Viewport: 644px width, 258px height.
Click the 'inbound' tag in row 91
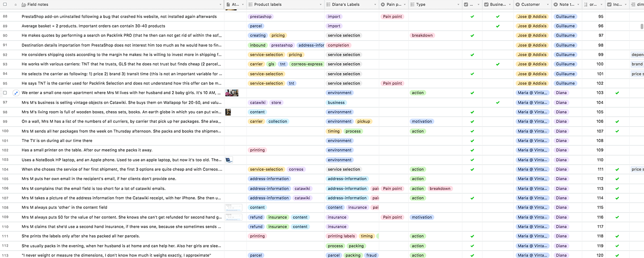click(x=258, y=45)
